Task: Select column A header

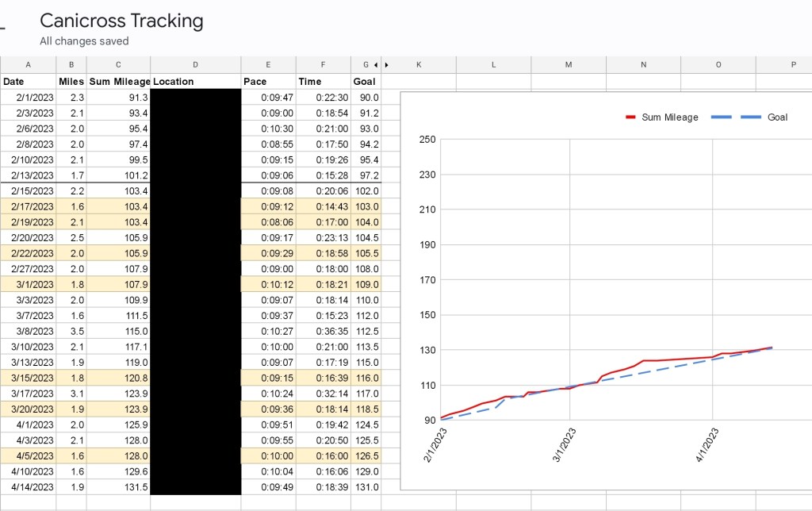Action: tap(29, 65)
